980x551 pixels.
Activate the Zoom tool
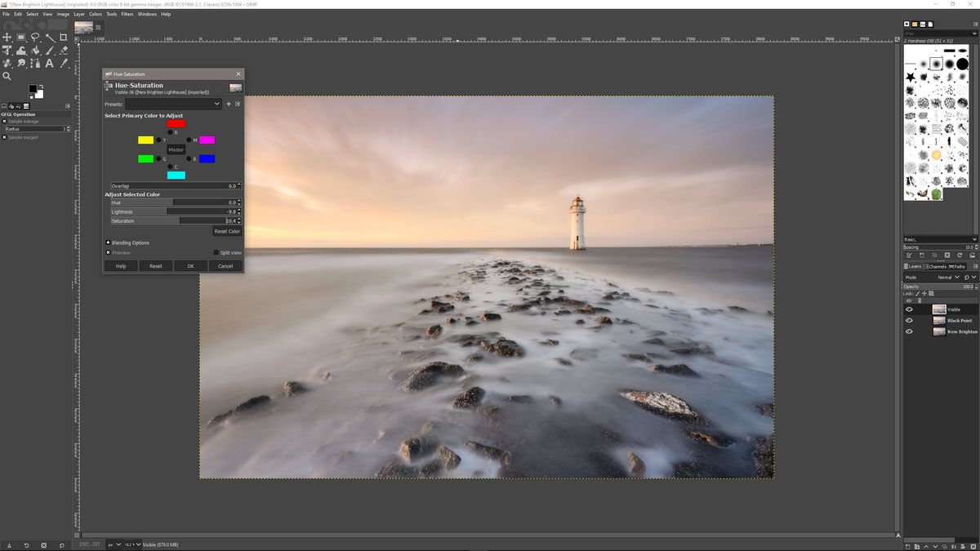point(7,76)
